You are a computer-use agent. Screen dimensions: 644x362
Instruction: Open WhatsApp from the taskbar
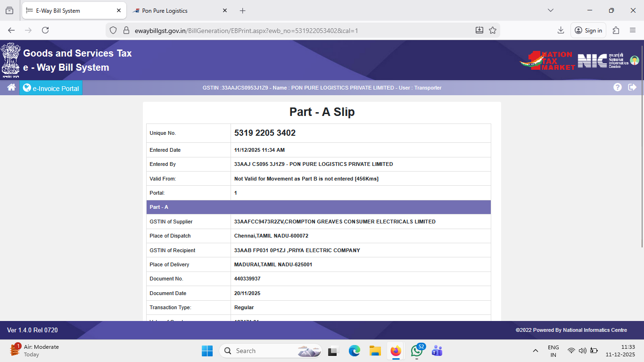point(416,351)
